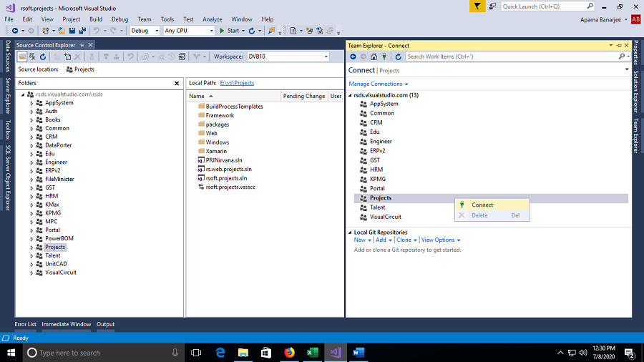Sort by the Name column header
This screenshot has height=362, width=644.
(234, 96)
